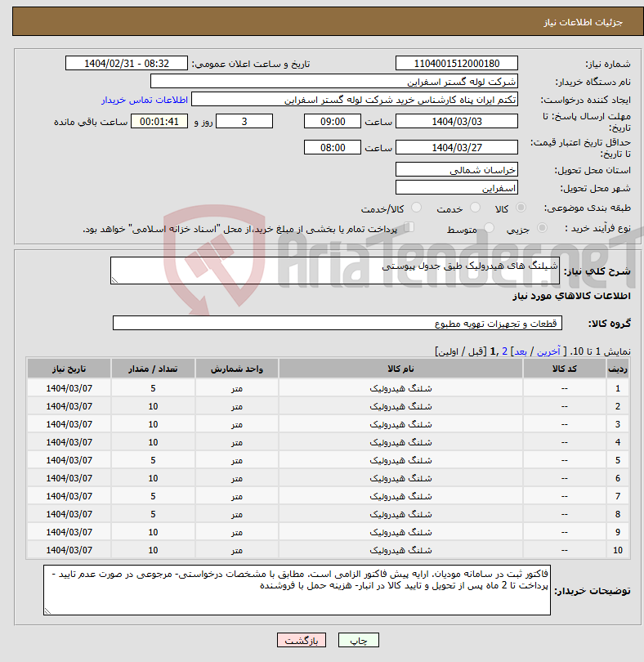644x662 pixels.
Task: Click the request creator name field
Action: (x=355, y=100)
